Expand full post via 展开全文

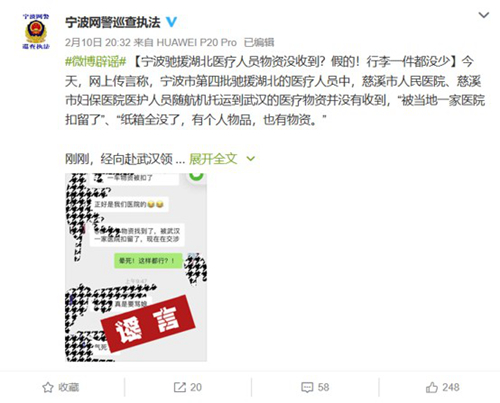(213, 159)
